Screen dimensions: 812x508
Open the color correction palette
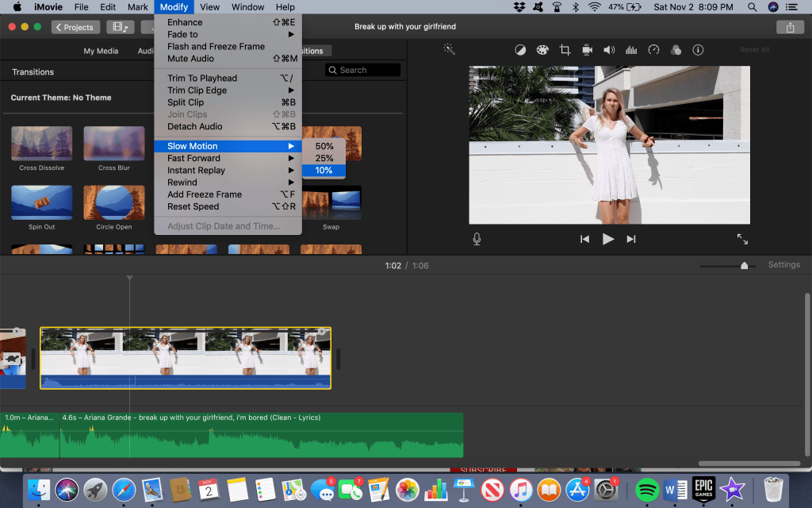point(542,50)
